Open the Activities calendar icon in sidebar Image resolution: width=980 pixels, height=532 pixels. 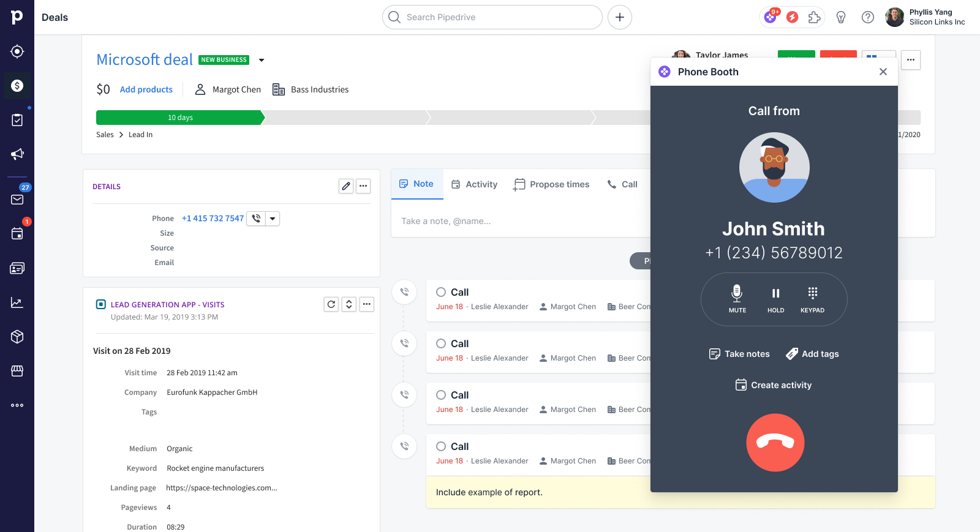pyautogui.click(x=17, y=234)
